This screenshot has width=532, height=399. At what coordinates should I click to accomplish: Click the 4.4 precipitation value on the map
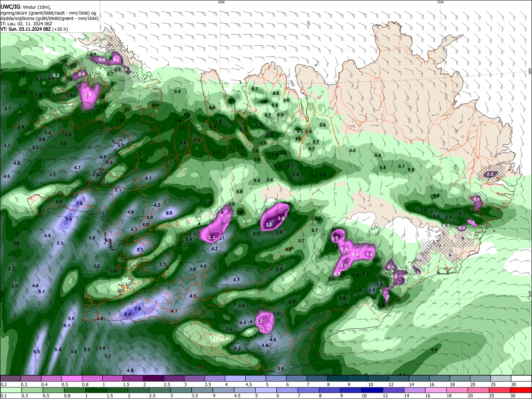(242, 323)
